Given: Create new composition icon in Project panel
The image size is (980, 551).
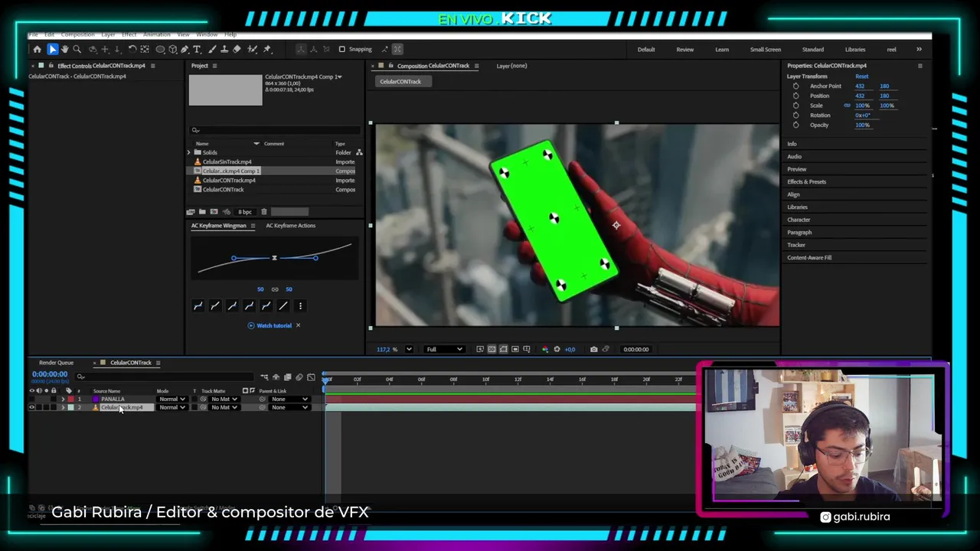Looking at the screenshot, I should [213, 212].
